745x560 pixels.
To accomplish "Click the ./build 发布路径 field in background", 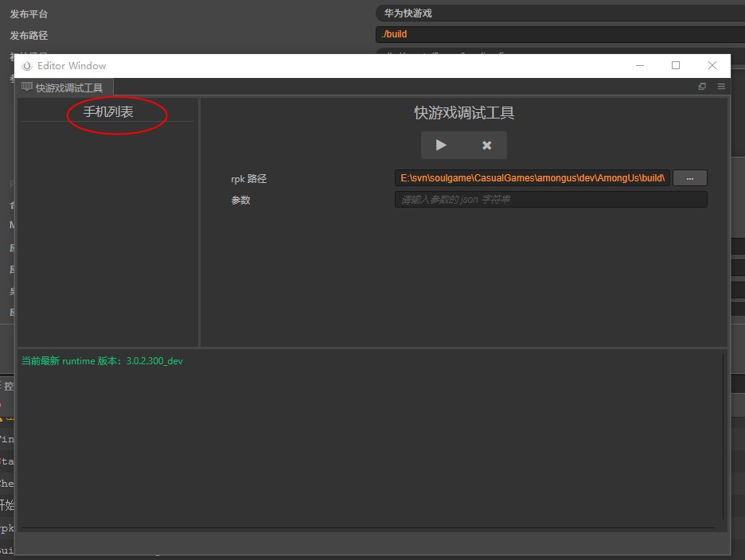I will [560, 34].
